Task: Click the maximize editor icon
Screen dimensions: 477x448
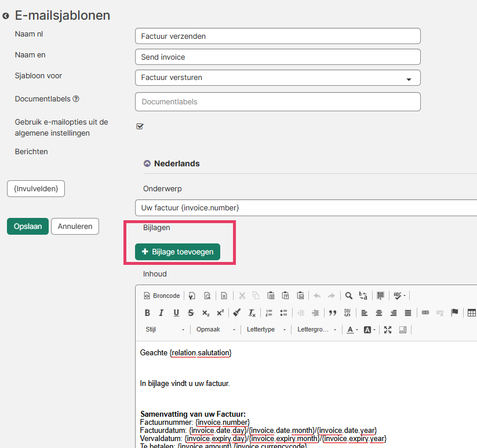Action: (x=388, y=330)
